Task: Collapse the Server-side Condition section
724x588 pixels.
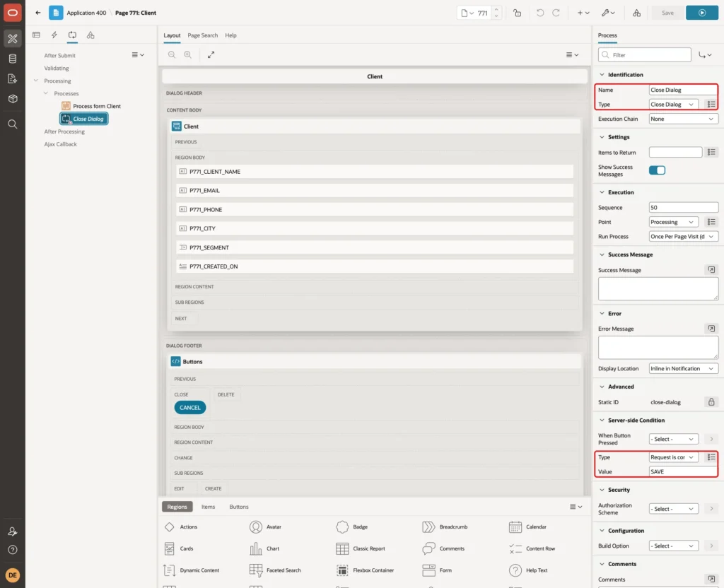Action: [x=602, y=421]
